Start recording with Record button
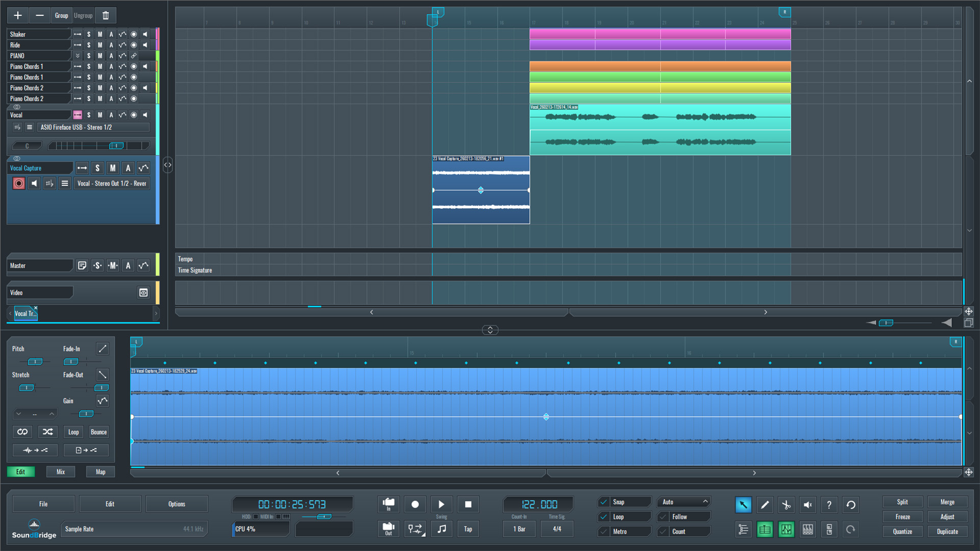The height and width of the screenshot is (551, 980). click(x=415, y=504)
